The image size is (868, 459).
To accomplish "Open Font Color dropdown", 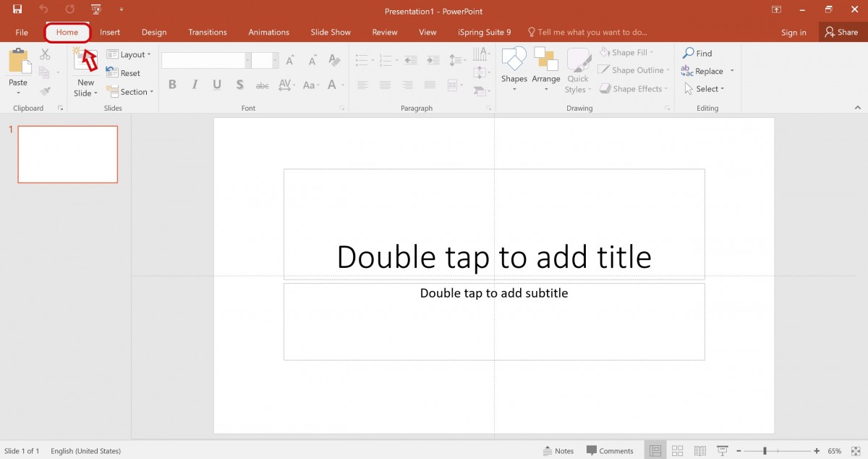I will pos(336,85).
